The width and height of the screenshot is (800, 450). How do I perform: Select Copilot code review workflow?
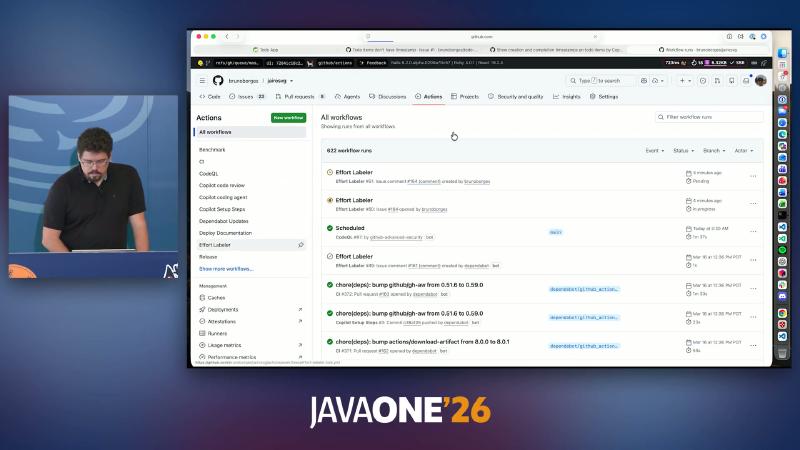pos(222,185)
